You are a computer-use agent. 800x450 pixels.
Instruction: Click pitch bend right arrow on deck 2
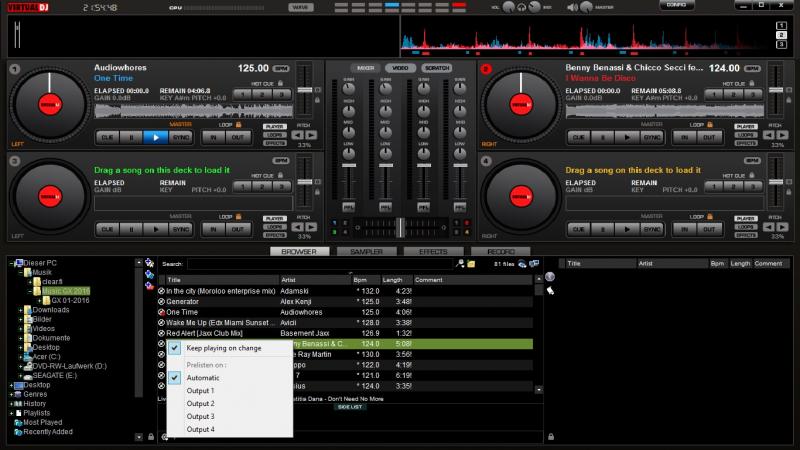coord(782,135)
